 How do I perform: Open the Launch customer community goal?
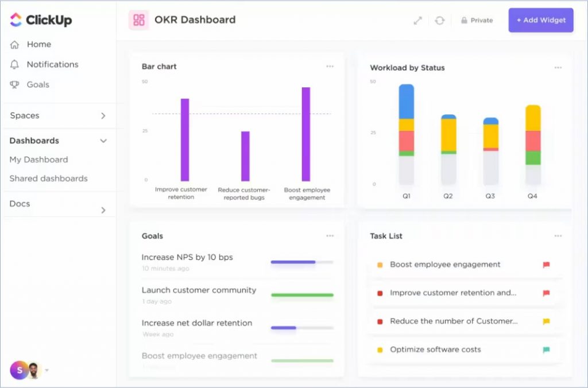click(x=199, y=290)
